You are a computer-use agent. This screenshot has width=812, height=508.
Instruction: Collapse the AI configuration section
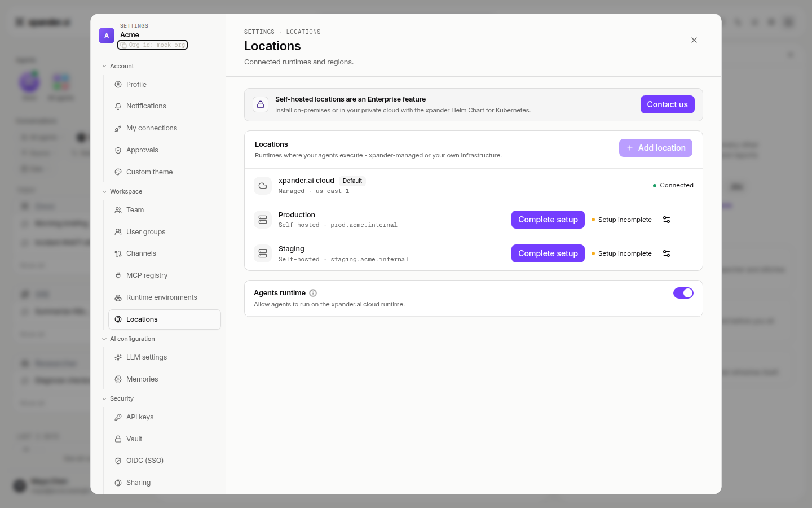click(128, 339)
